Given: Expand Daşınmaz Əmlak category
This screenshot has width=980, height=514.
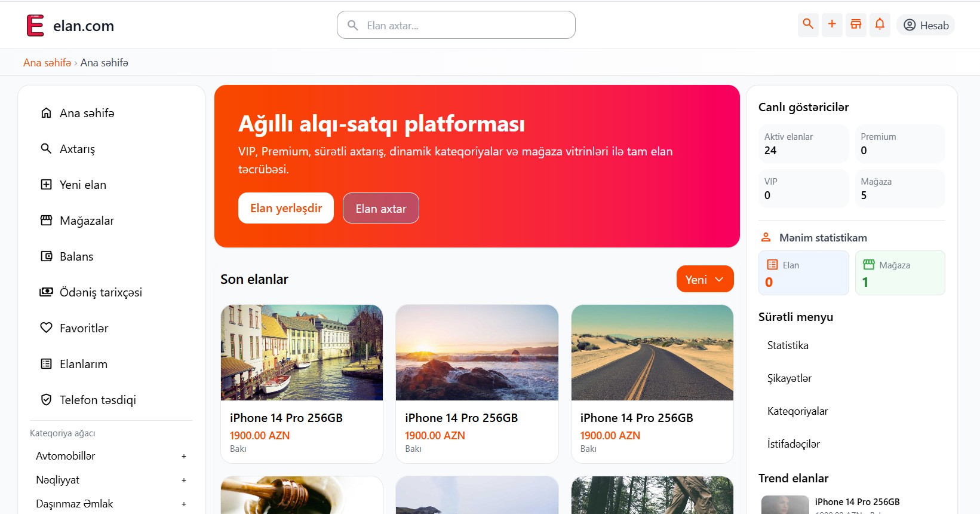Looking at the screenshot, I should click(x=183, y=504).
